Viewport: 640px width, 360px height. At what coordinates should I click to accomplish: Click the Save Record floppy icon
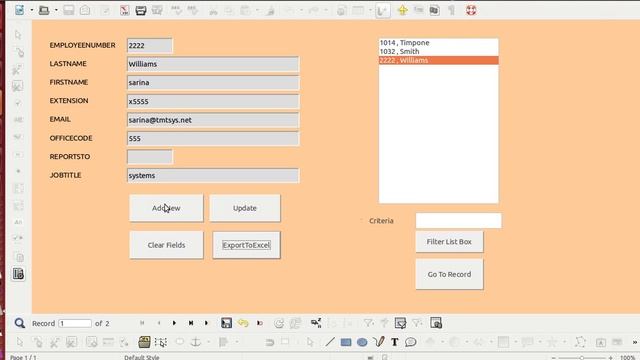[x=227, y=323]
